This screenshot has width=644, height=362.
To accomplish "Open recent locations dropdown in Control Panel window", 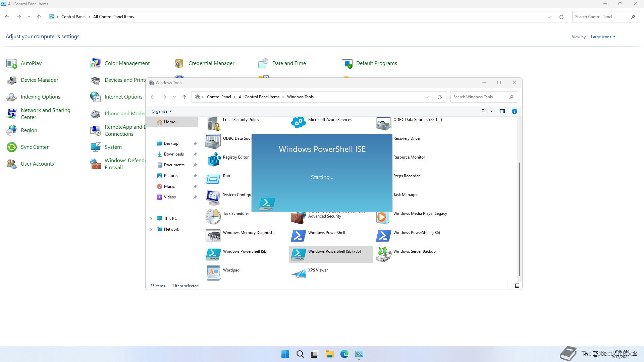I will point(29,17).
